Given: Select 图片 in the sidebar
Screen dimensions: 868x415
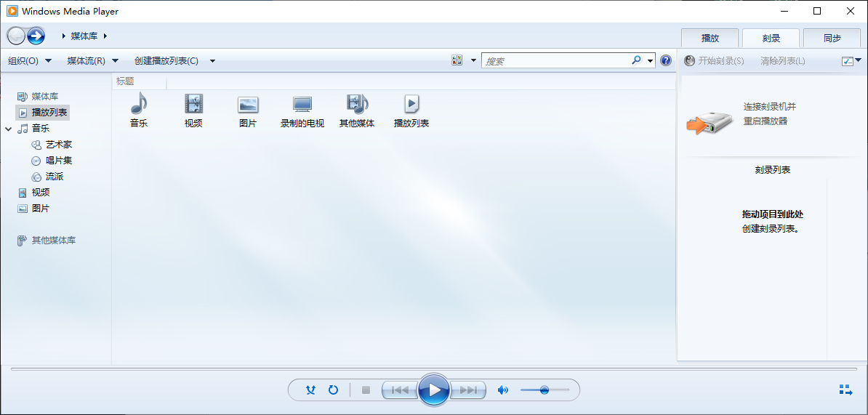Looking at the screenshot, I should tap(41, 209).
